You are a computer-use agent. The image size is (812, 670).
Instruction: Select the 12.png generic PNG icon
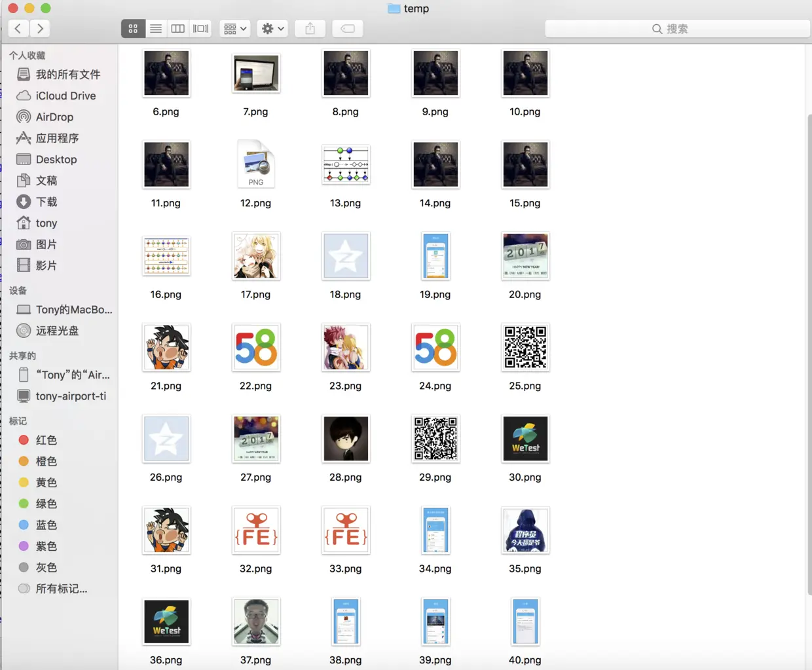point(256,164)
